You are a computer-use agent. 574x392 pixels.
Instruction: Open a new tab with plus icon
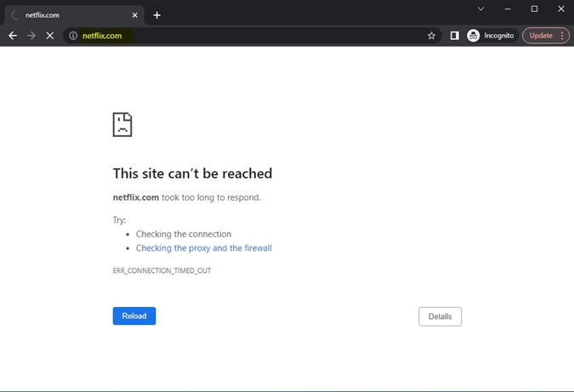pos(157,15)
